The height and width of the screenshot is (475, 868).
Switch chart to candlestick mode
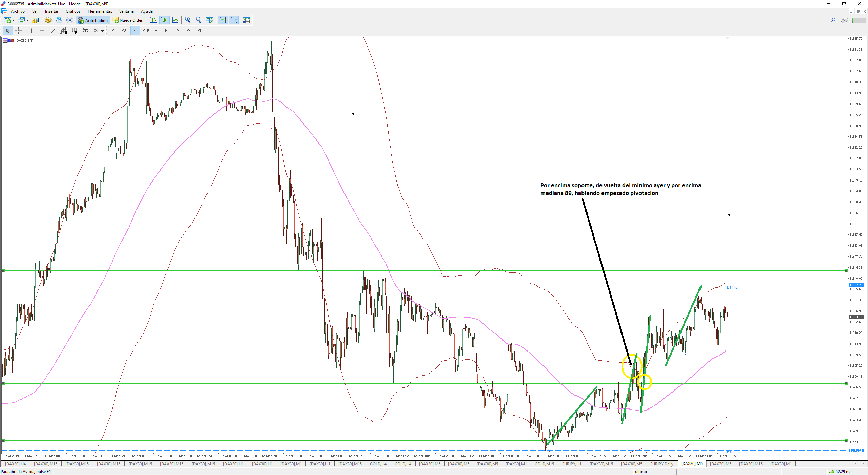click(x=164, y=20)
